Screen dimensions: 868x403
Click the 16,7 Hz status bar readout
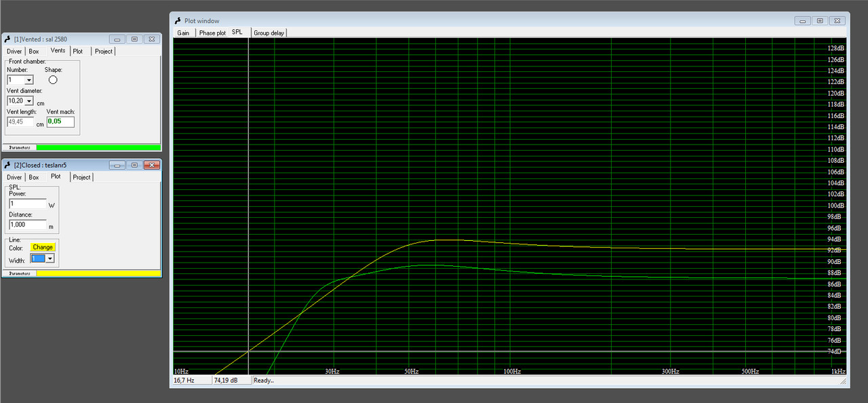coord(191,381)
